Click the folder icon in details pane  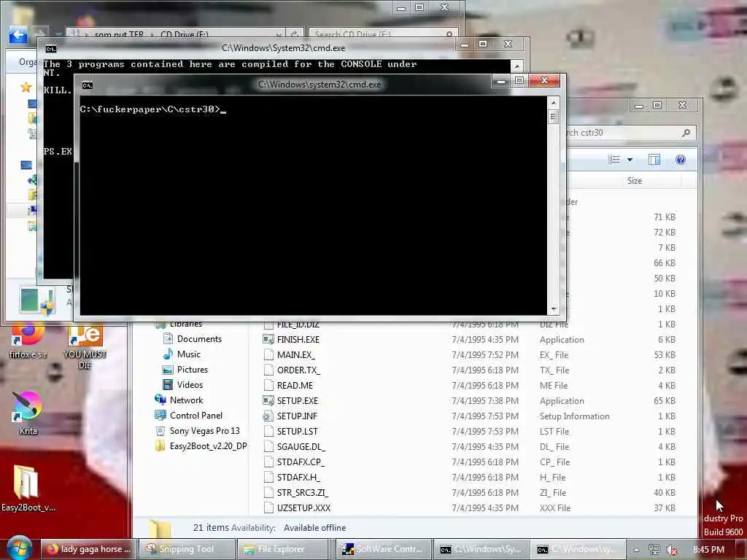tap(160, 529)
